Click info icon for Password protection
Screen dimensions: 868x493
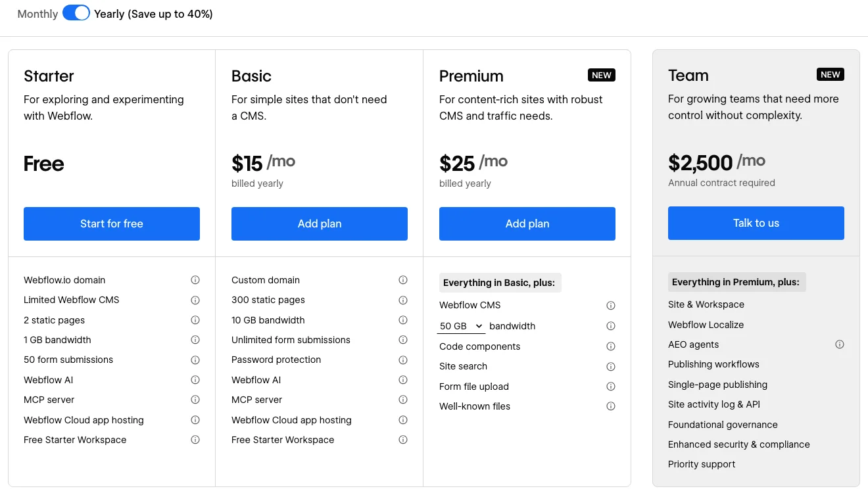point(403,360)
